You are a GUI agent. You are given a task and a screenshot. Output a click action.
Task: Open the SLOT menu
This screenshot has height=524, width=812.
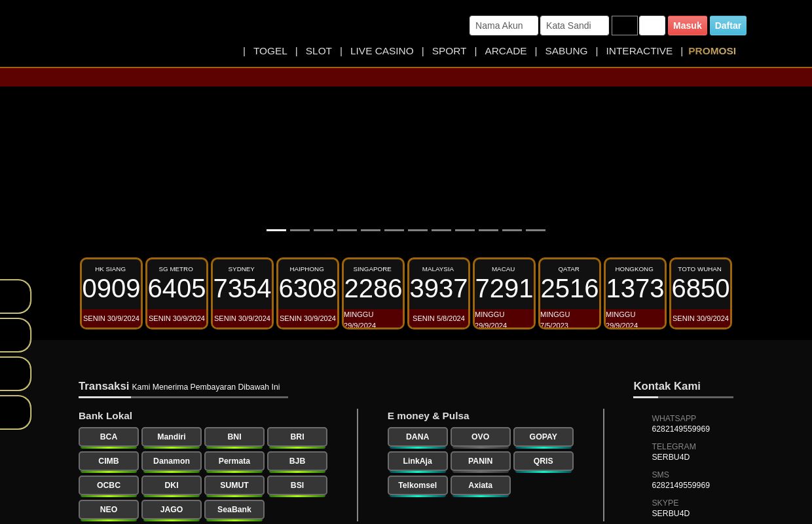[x=319, y=50]
